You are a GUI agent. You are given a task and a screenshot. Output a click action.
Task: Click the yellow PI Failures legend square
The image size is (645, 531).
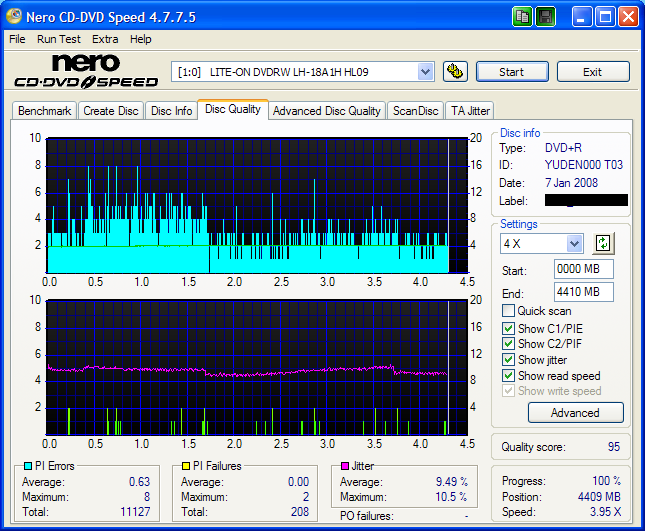point(185,466)
